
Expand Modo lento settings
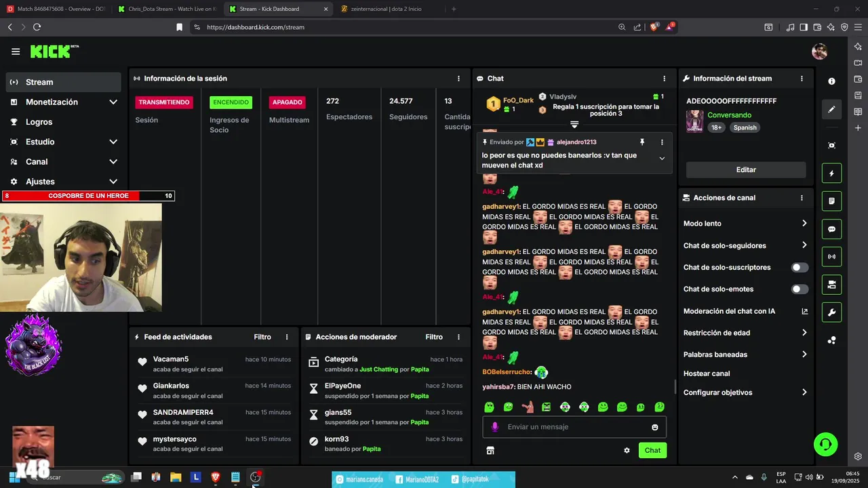(745, 224)
